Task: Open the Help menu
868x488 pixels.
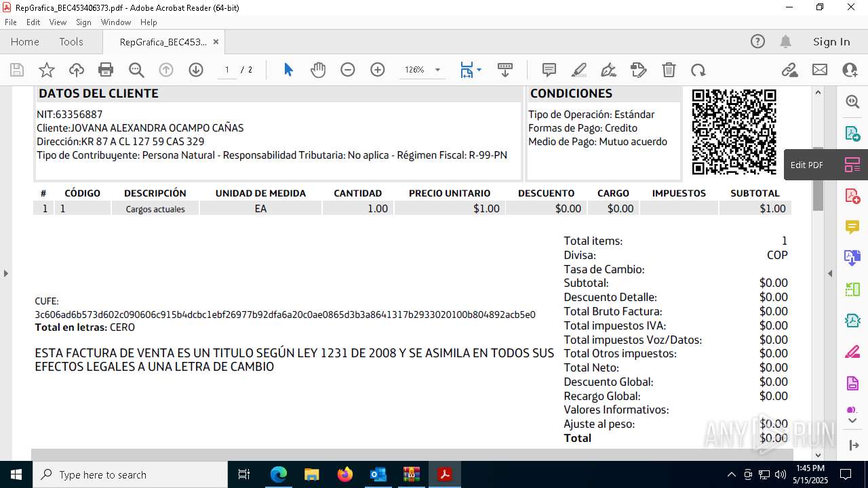Action: [149, 22]
